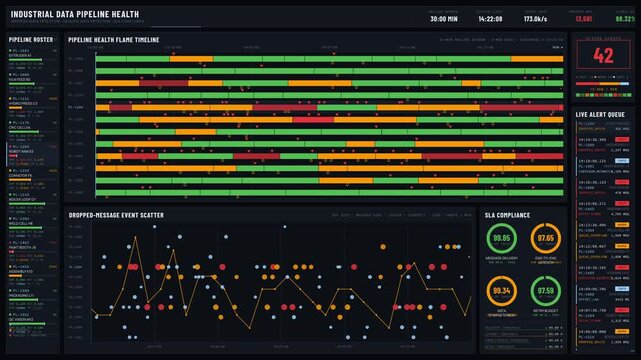Viewport: 641px width, 360px height.
Task: Open the alert timestamped 14:06:08.008
Action: point(603,336)
